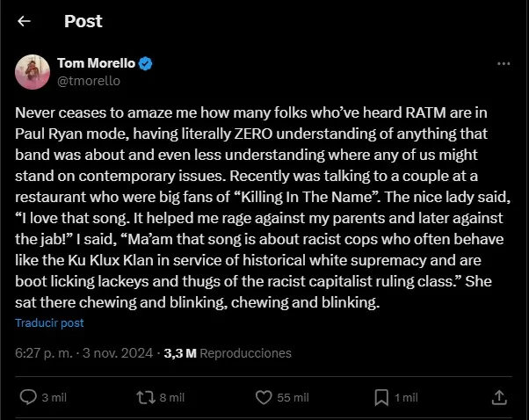
Task: Click the 8 mil reposts count
Action: (x=171, y=398)
